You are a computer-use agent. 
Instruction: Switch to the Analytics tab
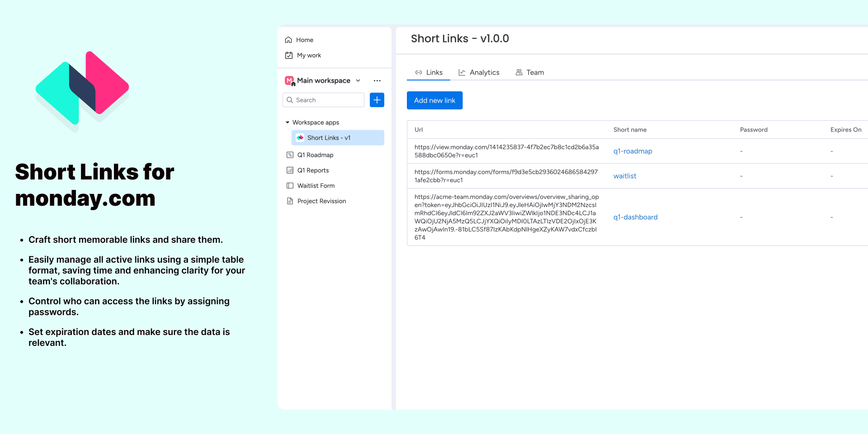(x=479, y=72)
